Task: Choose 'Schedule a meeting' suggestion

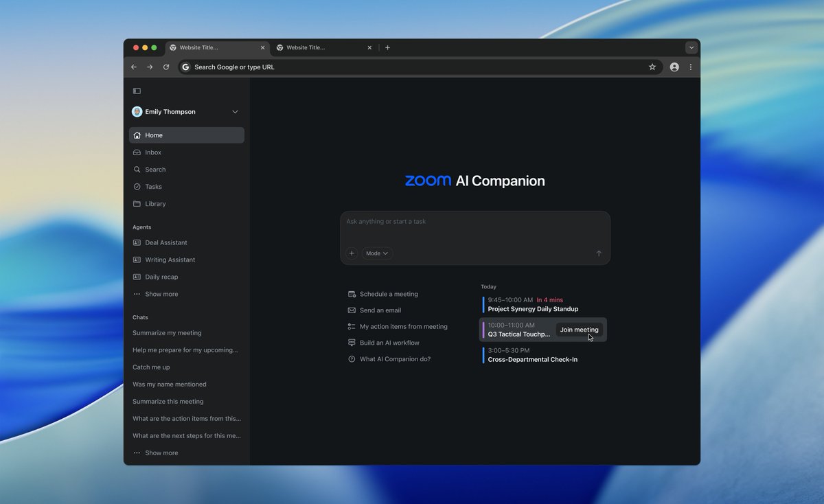Action: [383, 294]
